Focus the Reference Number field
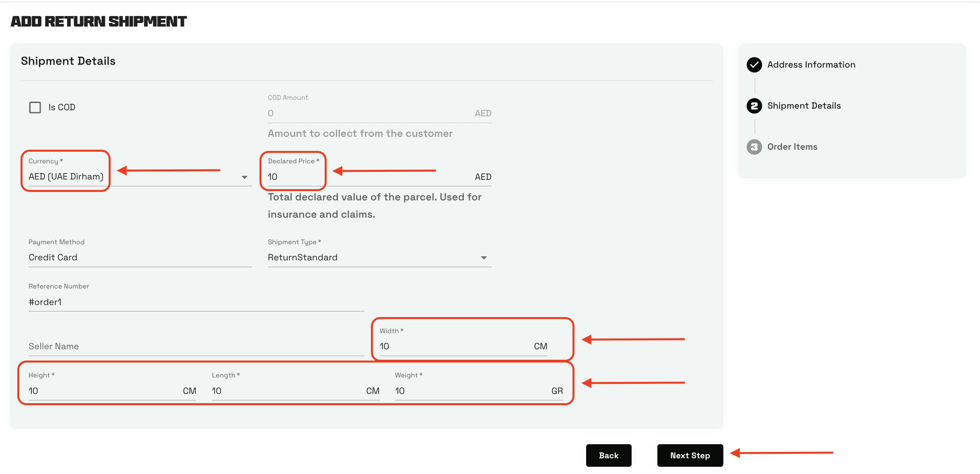Viewport: 980px width, 474px height. click(196, 302)
